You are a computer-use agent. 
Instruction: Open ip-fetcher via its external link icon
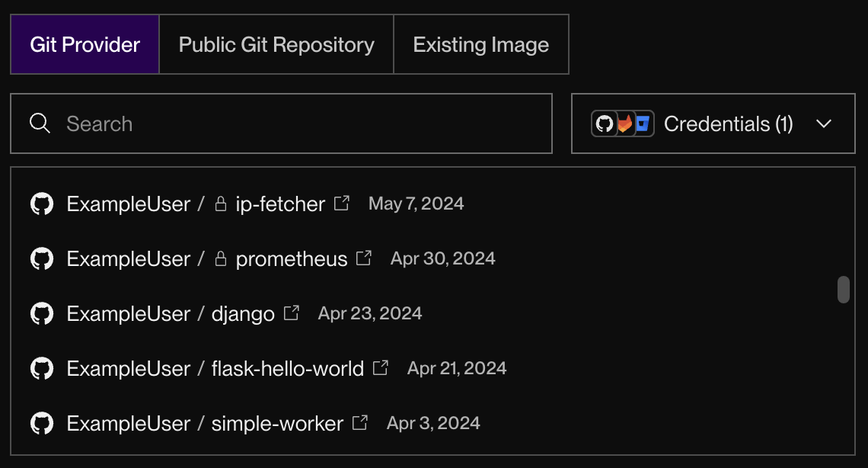tap(341, 202)
